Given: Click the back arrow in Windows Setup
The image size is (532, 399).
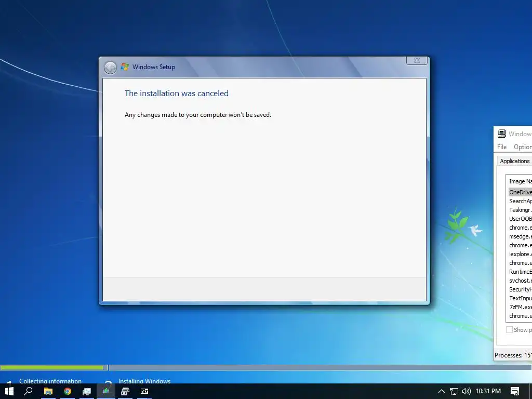Looking at the screenshot, I should coord(110,68).
